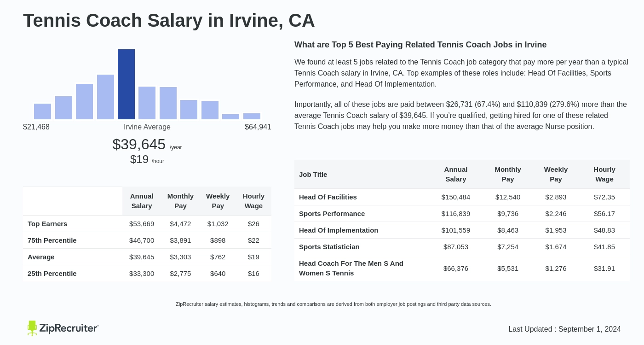Click Sports Performance hourly wage $56.17

tap(604, 214)
